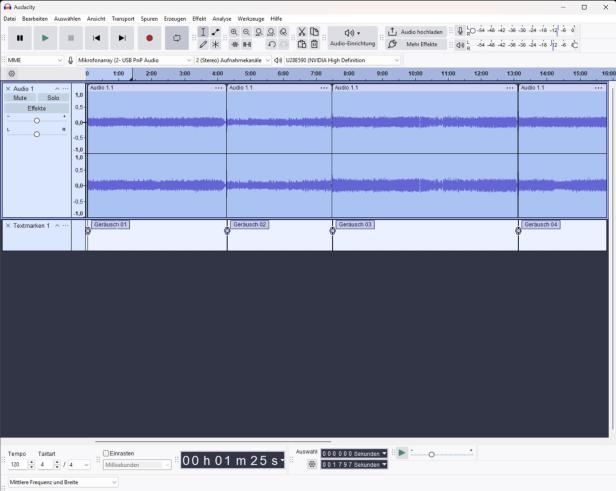Open Effekte for Audio 1 track
The height and width of the screenshot is (491, 616).
coord(37,108)
